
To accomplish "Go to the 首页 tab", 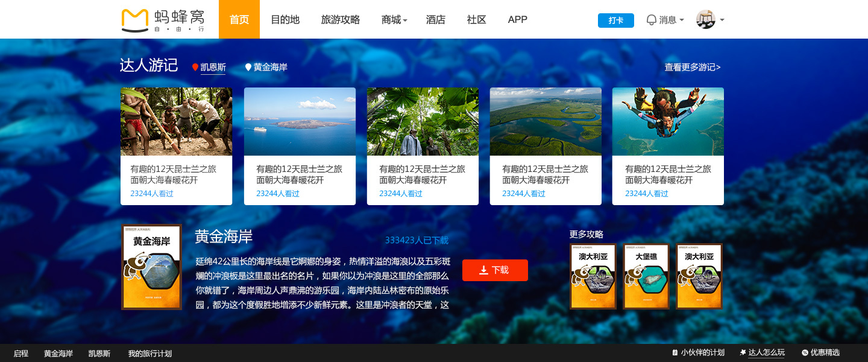I will tap(239, 19).
